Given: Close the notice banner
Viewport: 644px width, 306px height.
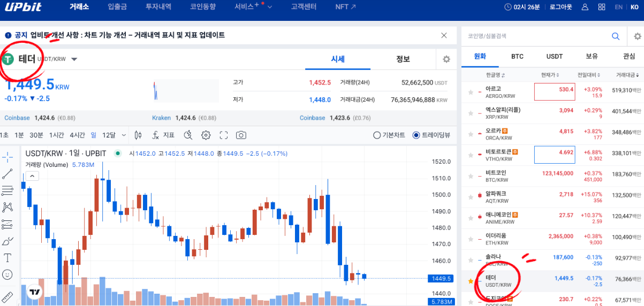Looking at the screenshot, I should click(444, 35).
